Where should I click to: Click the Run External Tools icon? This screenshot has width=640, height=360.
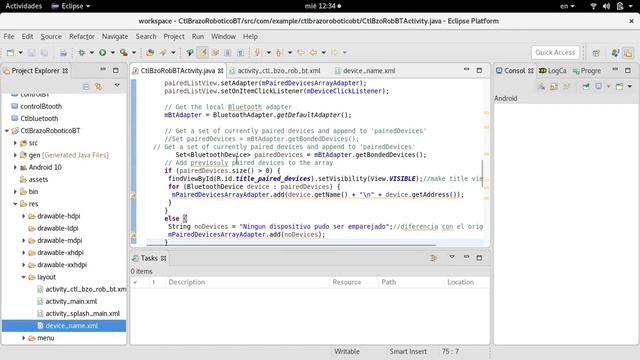[123, 53]
